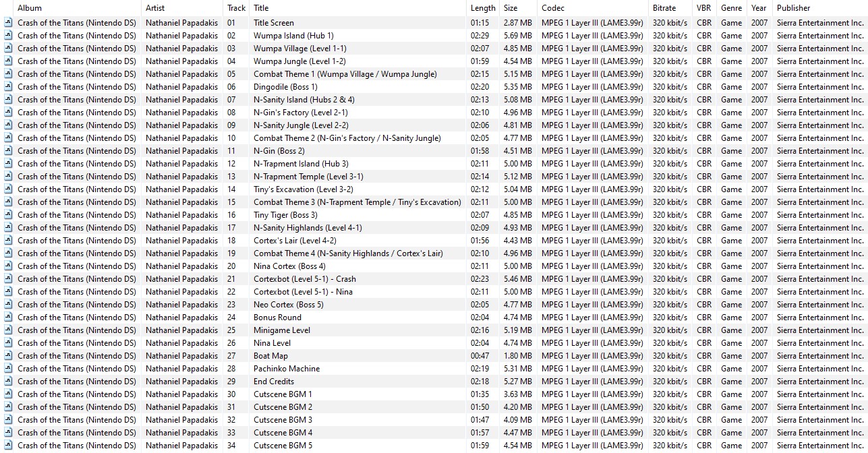The image size is (868, 453).
Task: Select the End Credits track title
Action: click(x=274, y=382)
